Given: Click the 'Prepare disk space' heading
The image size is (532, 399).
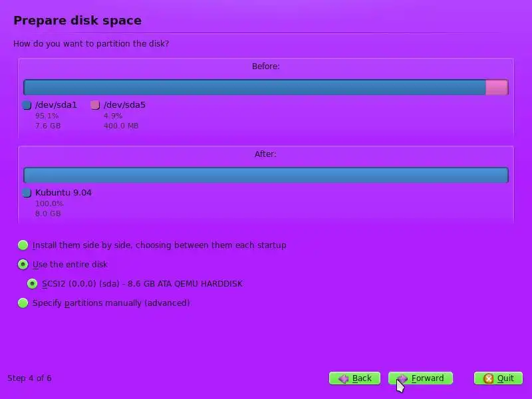Looking at the screenshot, I should tap(77, 21).
